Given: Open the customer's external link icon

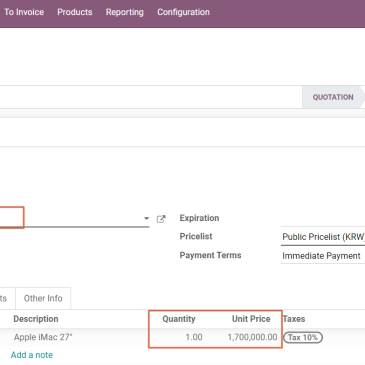Looking at the screenshot, I should coord(161,219).
